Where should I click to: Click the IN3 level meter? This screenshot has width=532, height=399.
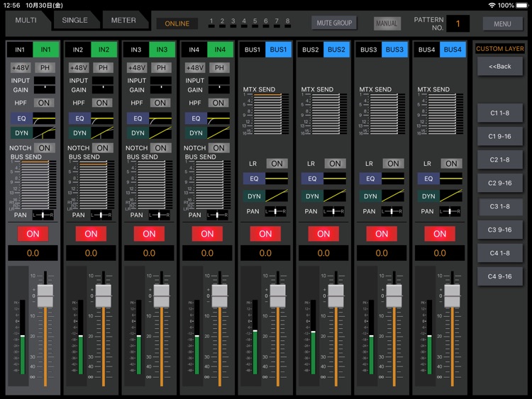point(139,337)
